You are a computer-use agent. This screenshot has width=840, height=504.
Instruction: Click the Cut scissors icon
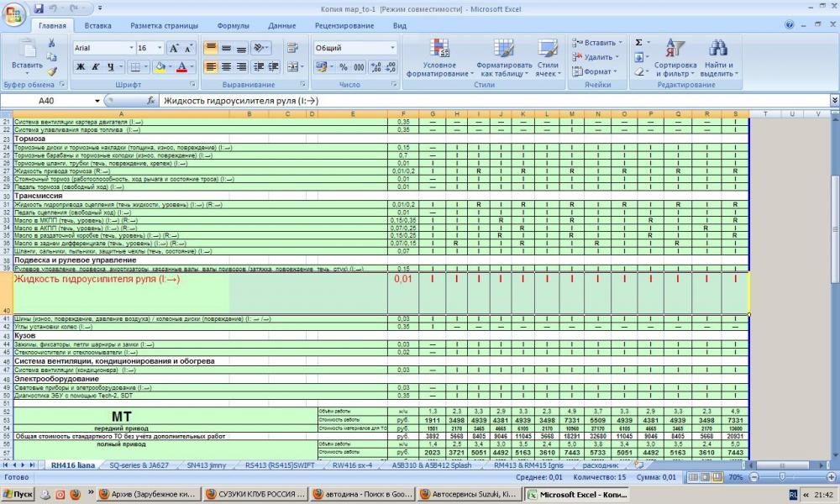point(52,45)
